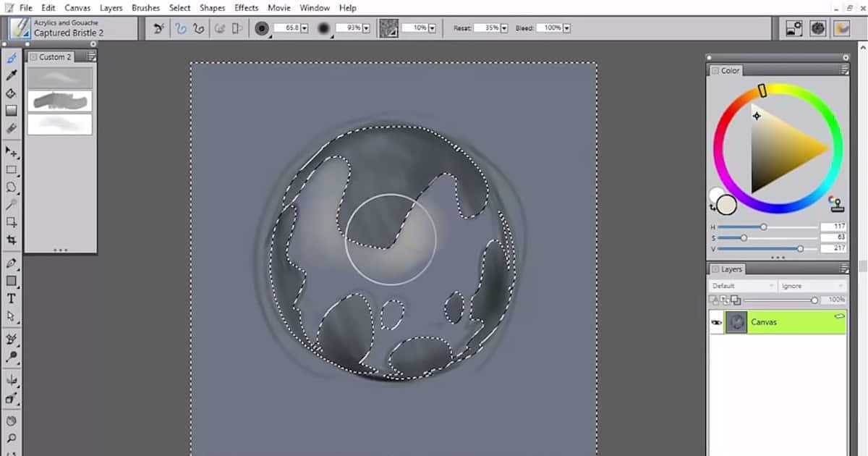868x456 pixels.
Task: Open the Select menu
Action: (179, 7)
